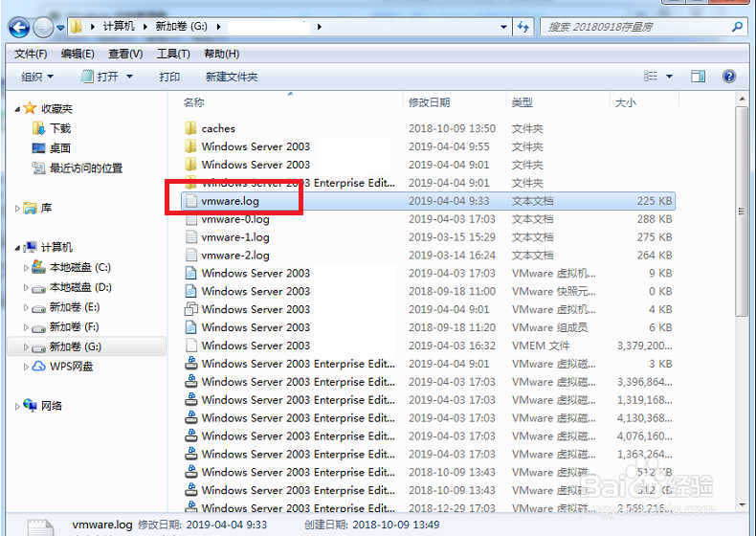Click 新建文件夹 to create a folder
This screenshot has width=756, height=536.
click(x=232, y=77)
